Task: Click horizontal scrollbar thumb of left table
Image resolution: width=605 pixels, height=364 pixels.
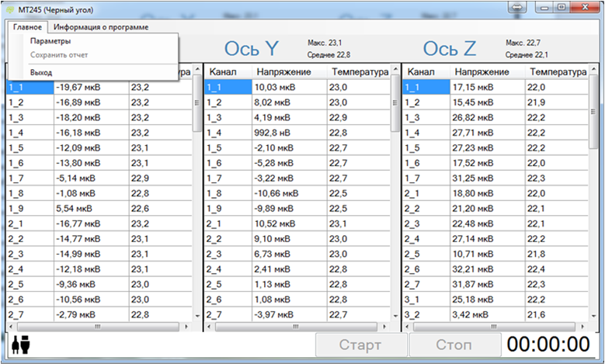Action: (98, 327)
